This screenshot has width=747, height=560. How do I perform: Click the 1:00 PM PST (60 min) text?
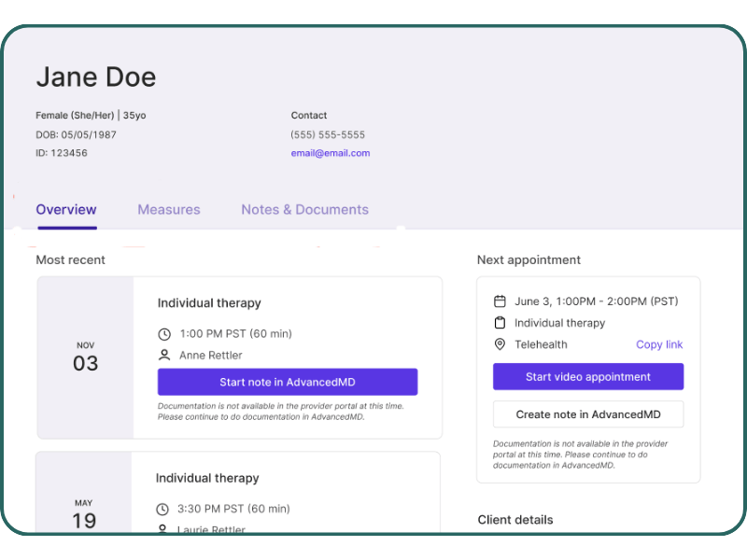point(236,334)
